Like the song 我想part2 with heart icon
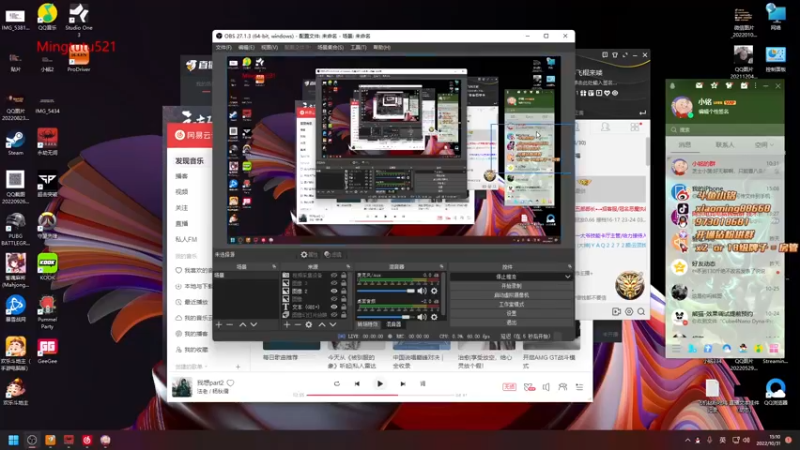Viewport: 800px width, 450px height. pyautogui.click(x=231, y=383)
